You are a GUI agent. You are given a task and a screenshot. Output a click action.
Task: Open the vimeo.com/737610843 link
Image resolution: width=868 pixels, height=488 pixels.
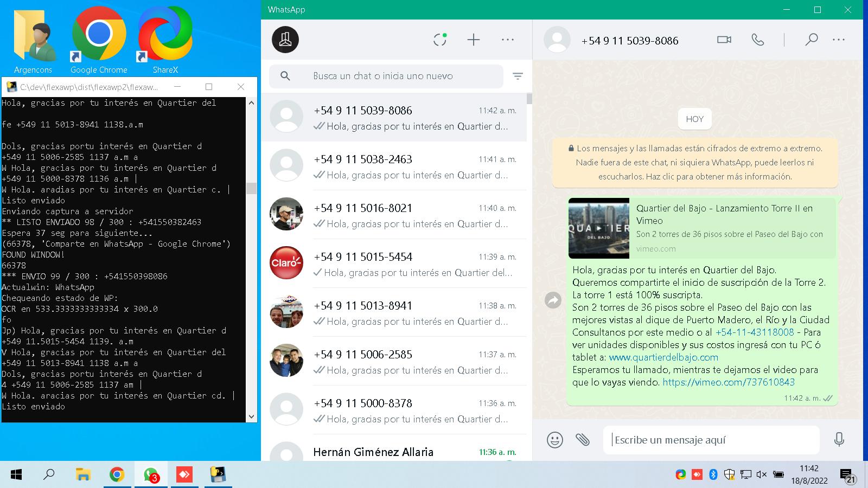pos(729,382)
